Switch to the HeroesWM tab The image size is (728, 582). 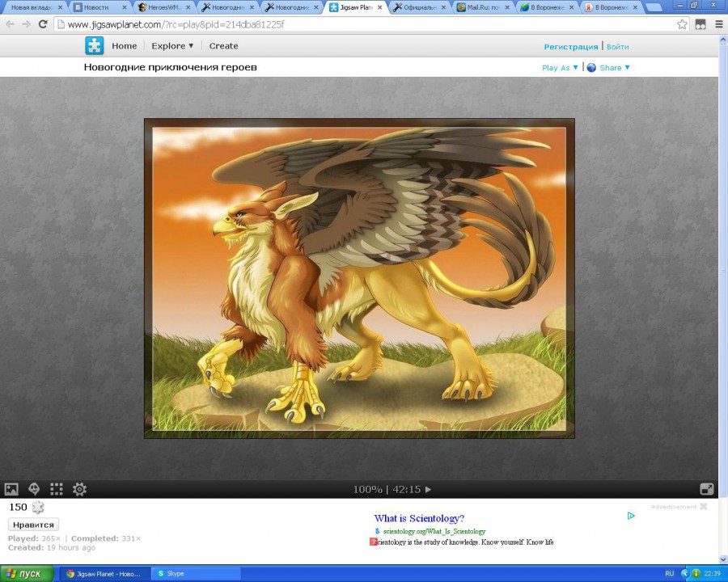pos(164,7)
